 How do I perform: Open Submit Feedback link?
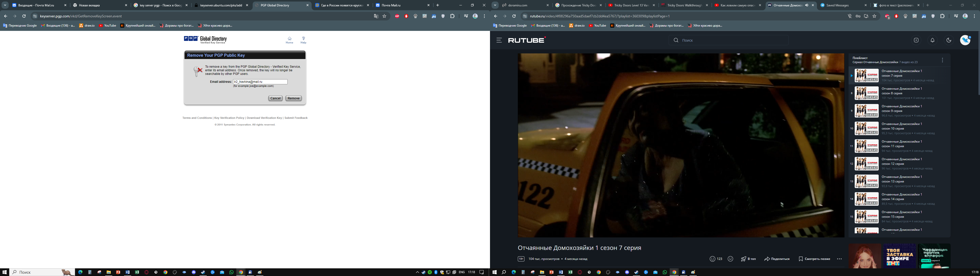click(296, 118)
